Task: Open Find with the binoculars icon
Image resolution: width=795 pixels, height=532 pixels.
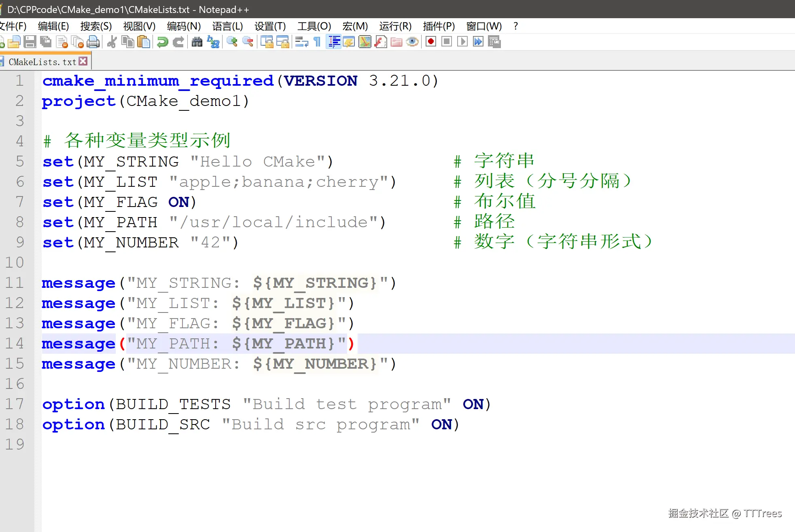Action: (x=197, y=42)
